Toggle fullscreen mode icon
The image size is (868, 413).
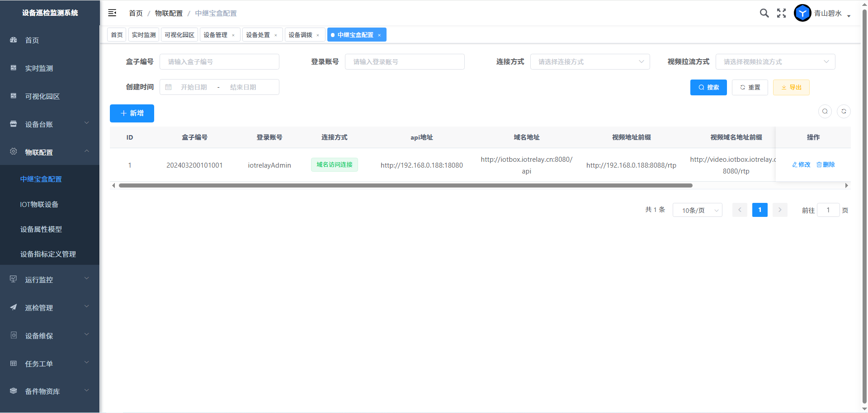(x=781, y=13)
